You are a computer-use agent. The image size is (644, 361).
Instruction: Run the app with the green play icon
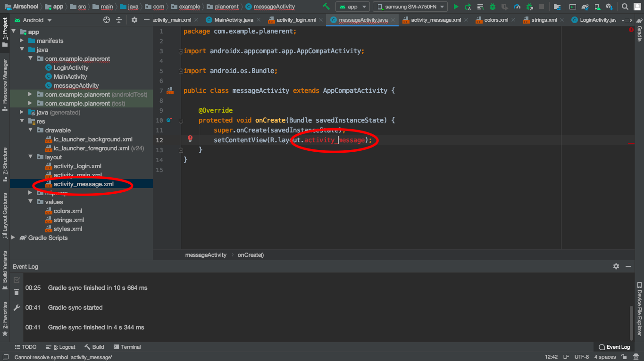[x=456, y=7]
